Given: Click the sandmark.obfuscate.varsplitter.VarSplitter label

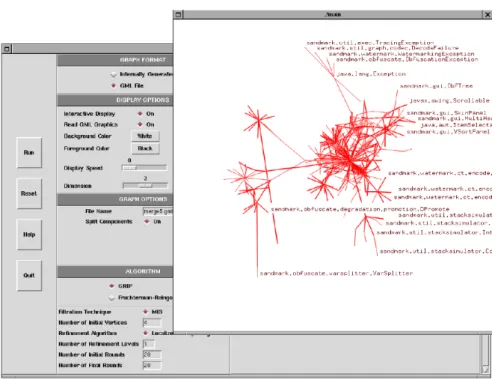Looking at the screenshot, I should pyautogui.click(x=336, y=273).
